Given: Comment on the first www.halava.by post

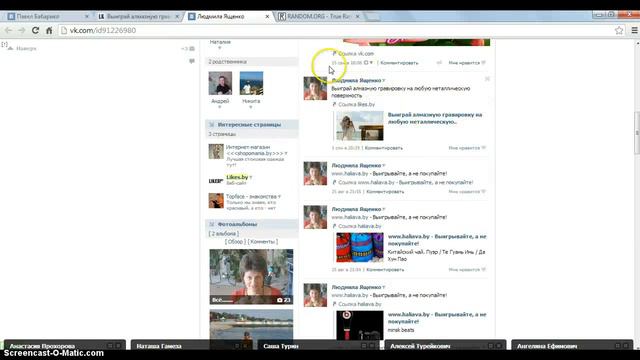Looking at the screenshot, I should pyautogui.click(x=385, y=191).
